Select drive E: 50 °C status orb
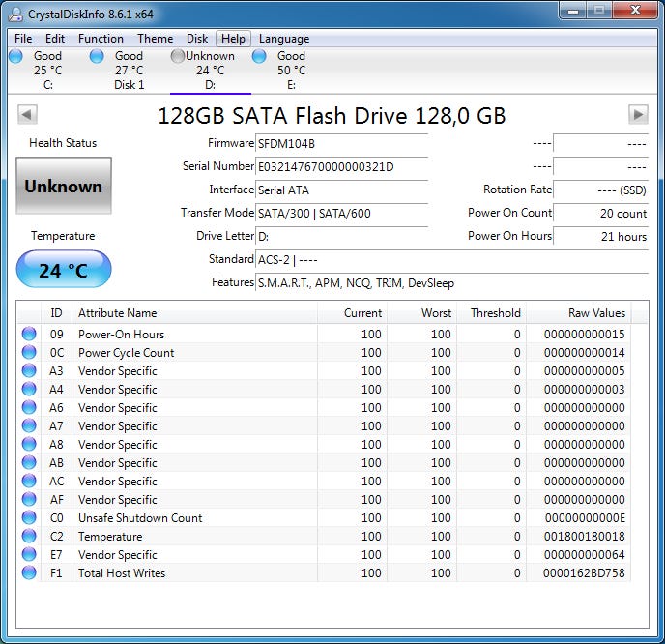The image size is (665, 644). pyautogui.click(x=259, y=57)
